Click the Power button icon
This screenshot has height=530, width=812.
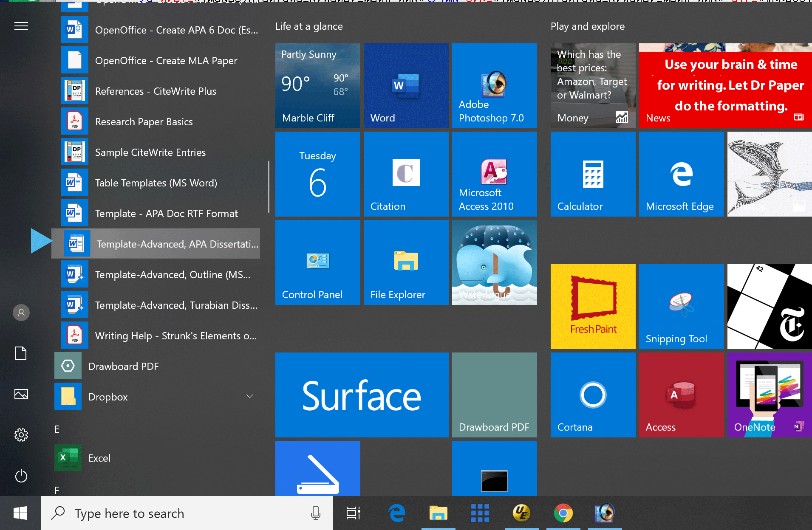[x=21, y=476]
